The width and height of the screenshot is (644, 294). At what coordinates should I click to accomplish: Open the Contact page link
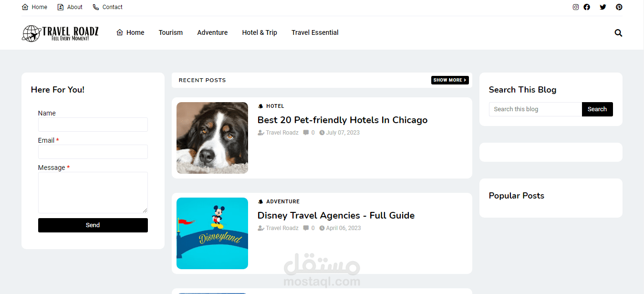107,7
